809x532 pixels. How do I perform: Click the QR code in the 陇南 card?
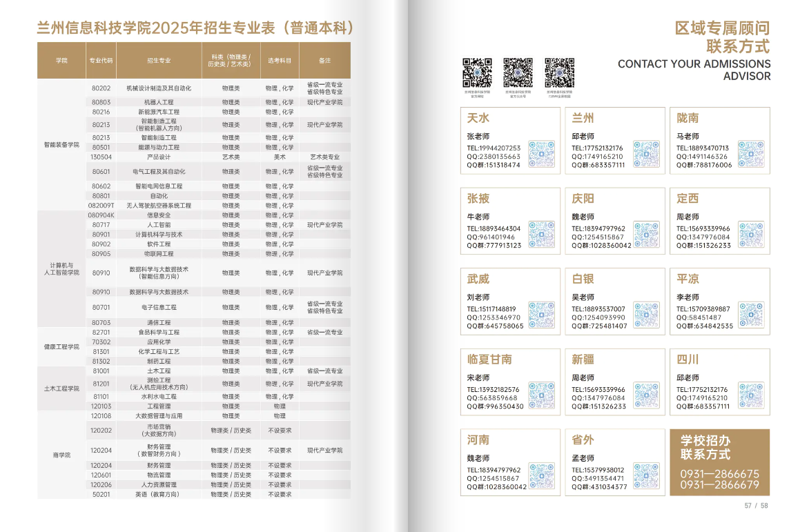[751, 154]
